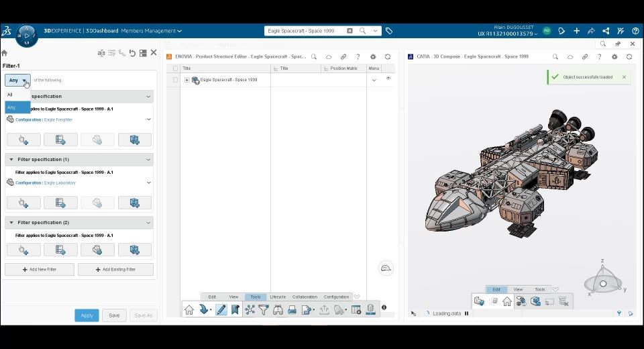Click the reset arrow icon in filter panel header
Screen dimensions: 644x349
pyautogui.click(x=132, y=53)
